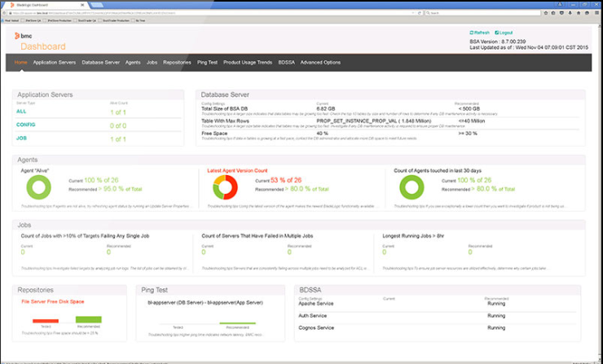Reload the page with the address bar icon

420,13
